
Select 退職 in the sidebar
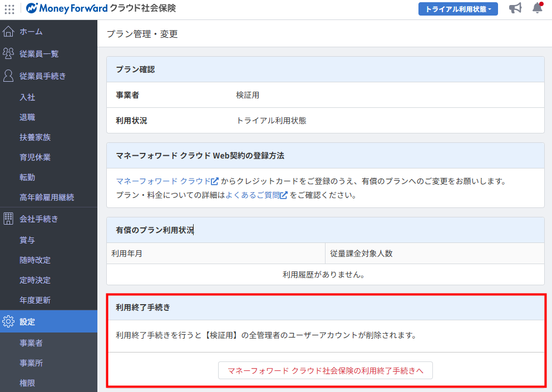27,117
